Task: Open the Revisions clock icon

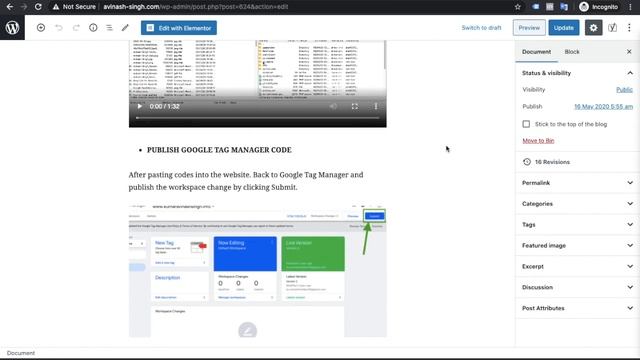Action: (x=527, y=162)
